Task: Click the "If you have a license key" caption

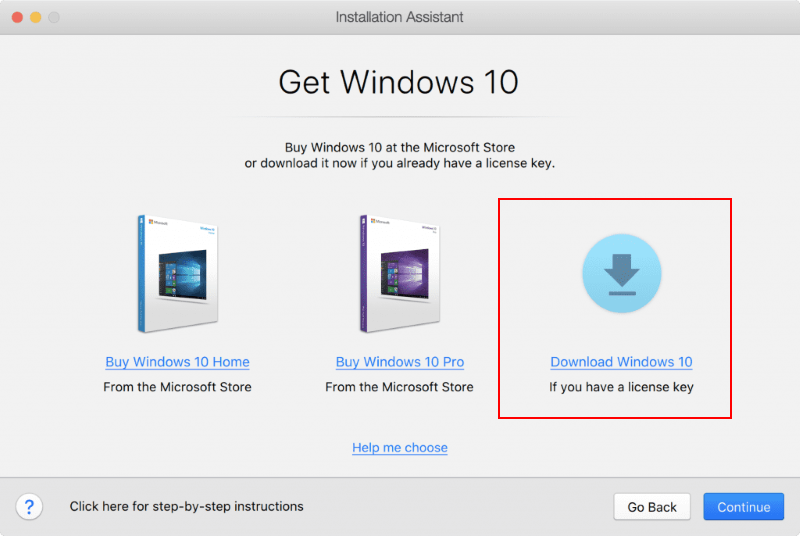Action: point(621,387)
